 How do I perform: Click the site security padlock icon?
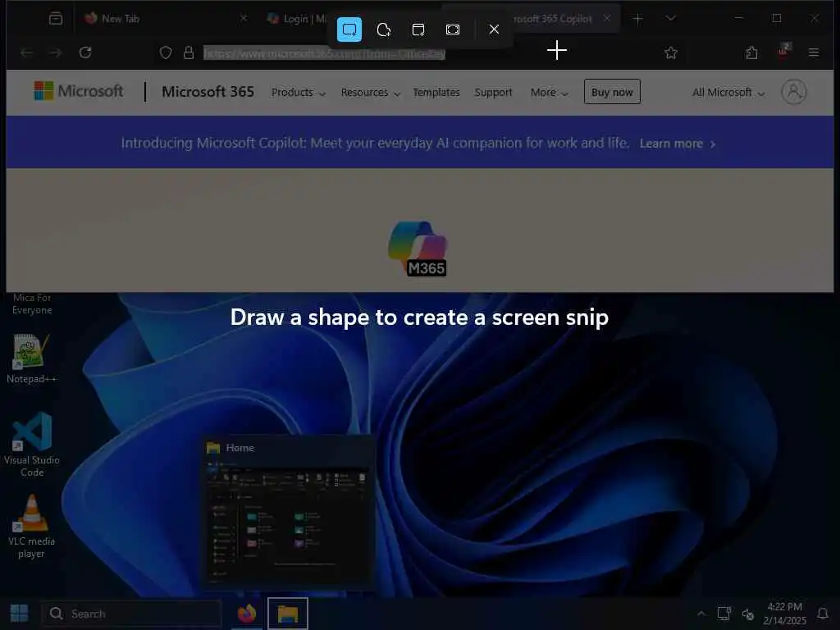(188, 52)
